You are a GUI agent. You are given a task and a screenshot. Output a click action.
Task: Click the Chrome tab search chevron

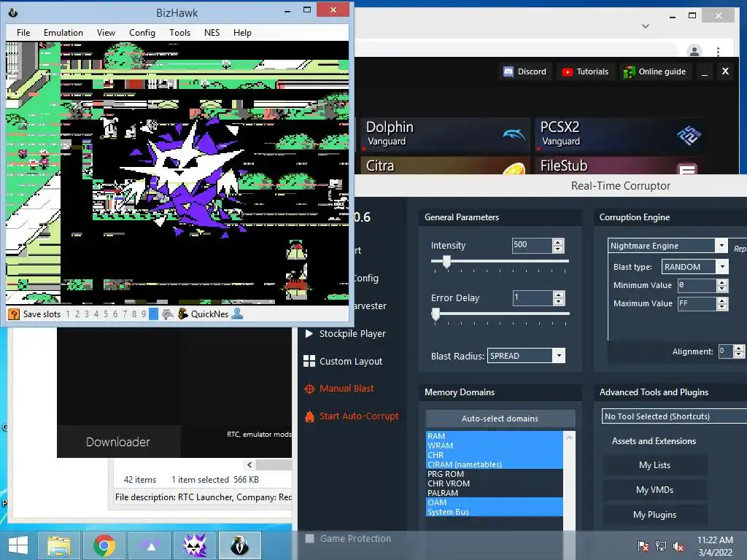pyautogui.click(x=645, y=26)
